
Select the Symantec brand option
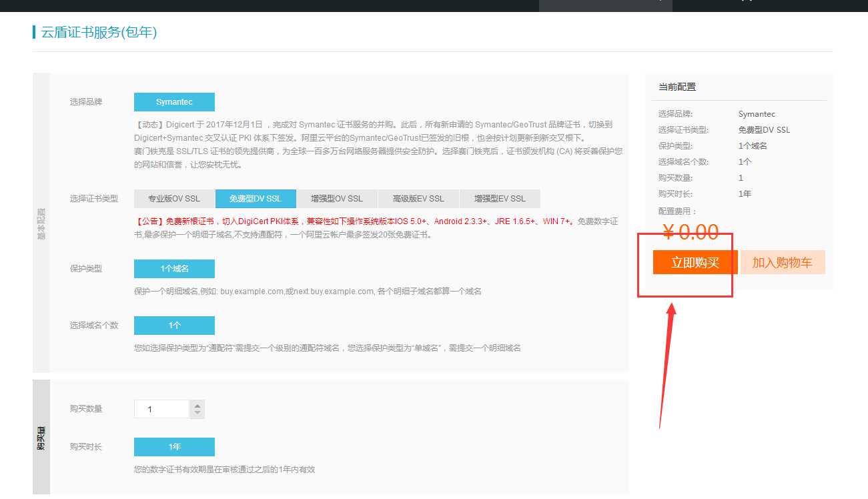(x=174, y=102)
